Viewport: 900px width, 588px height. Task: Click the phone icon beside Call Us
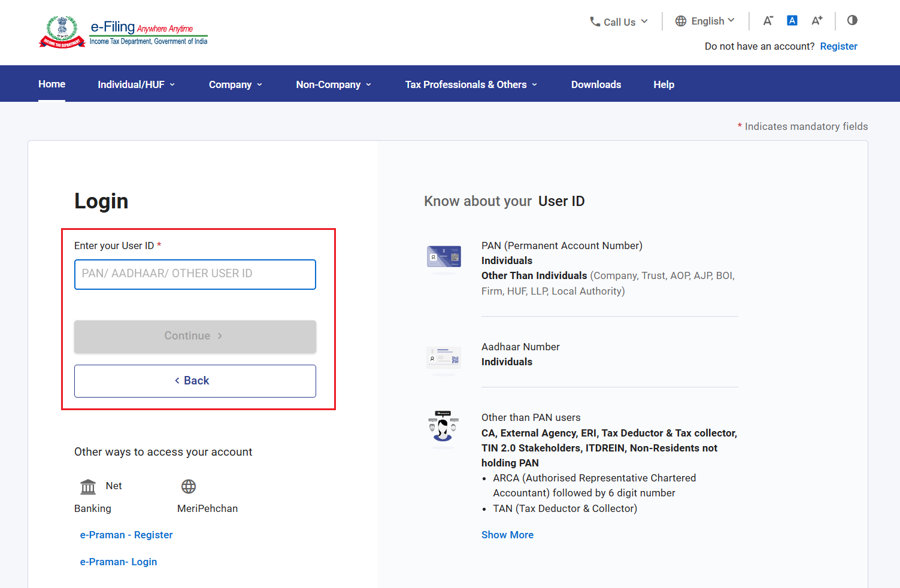click(595, 22)
